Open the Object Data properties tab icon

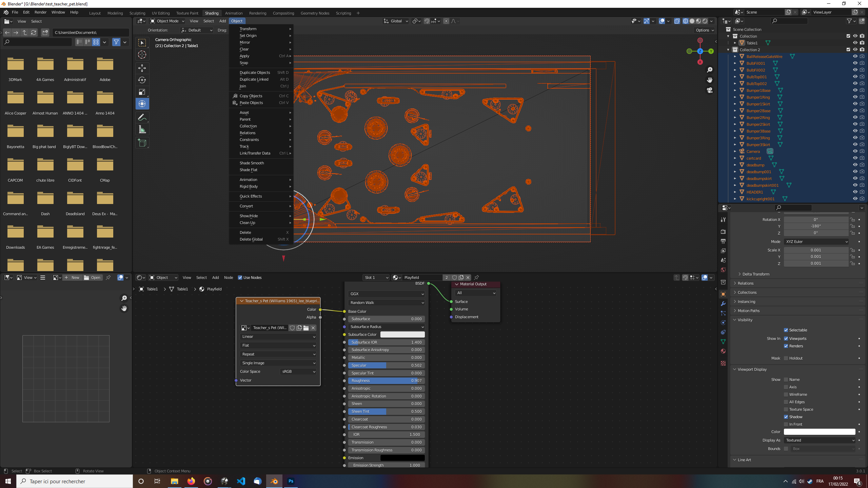(x=723, y=342)
